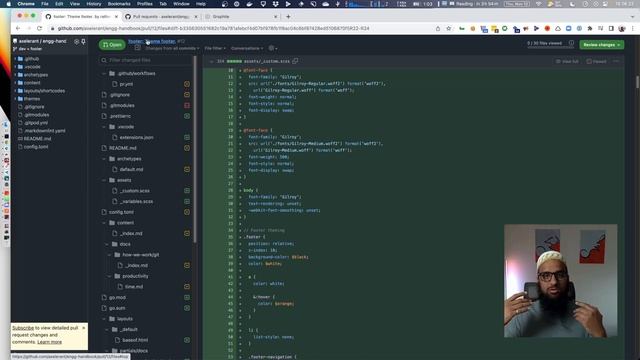
Task: Collapse the productivity folder
Action: [x=110, y=276]
